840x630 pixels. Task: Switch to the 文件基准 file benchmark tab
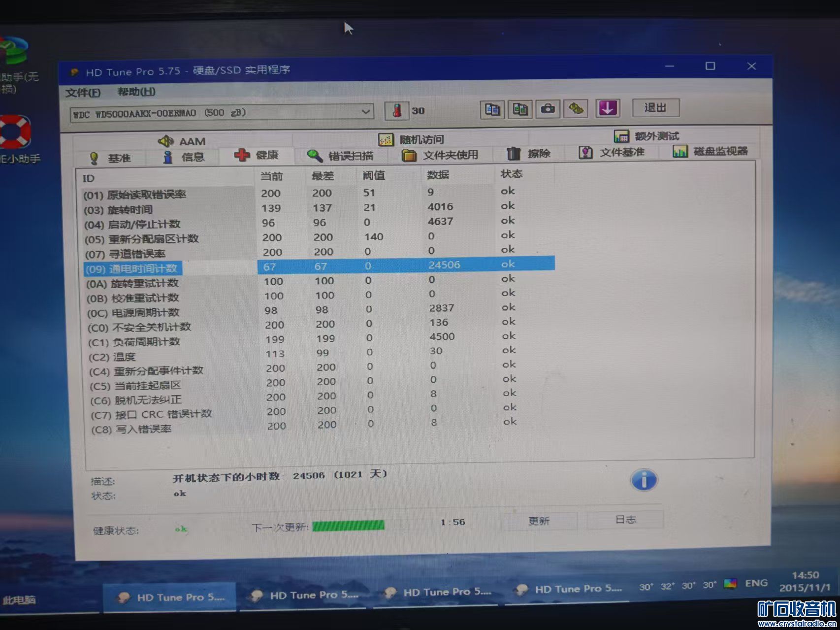pos(612,152)
